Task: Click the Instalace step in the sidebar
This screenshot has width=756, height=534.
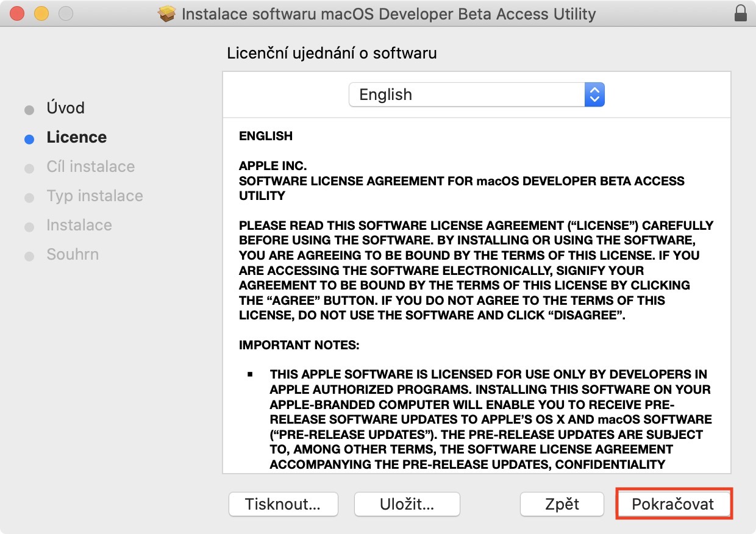Action: tap(79, 225)
